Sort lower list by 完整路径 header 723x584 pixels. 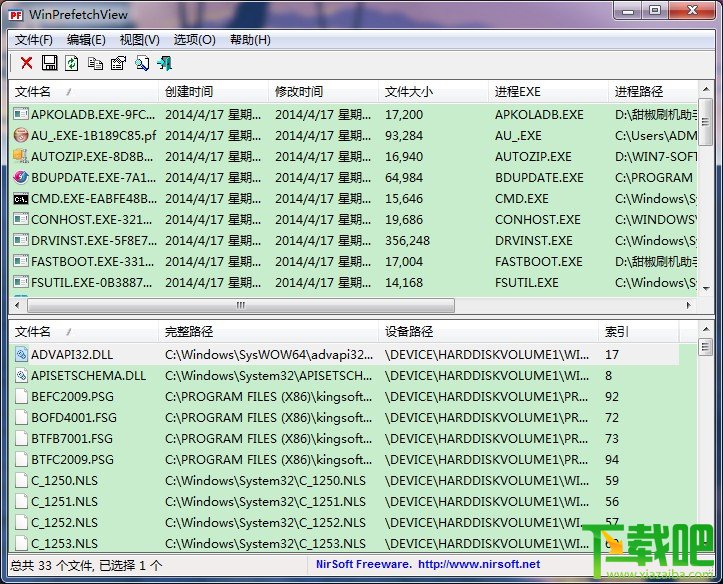(269, 331)
